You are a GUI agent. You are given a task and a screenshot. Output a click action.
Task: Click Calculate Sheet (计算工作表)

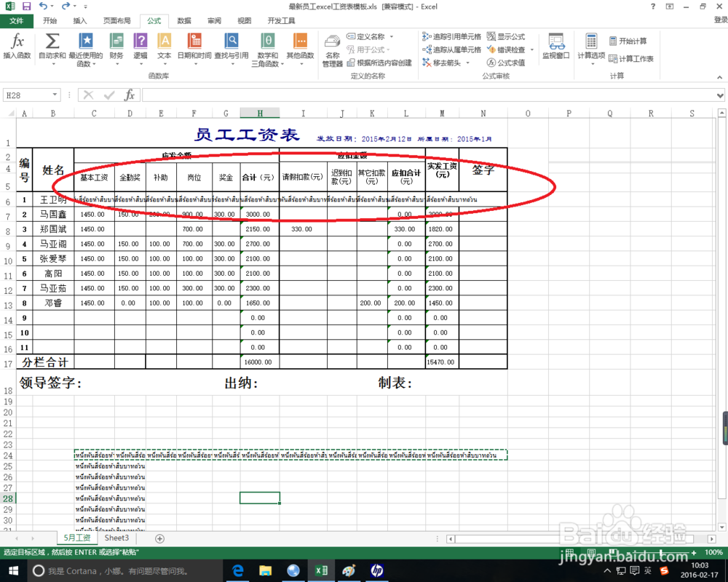click(x=631, y=58)
